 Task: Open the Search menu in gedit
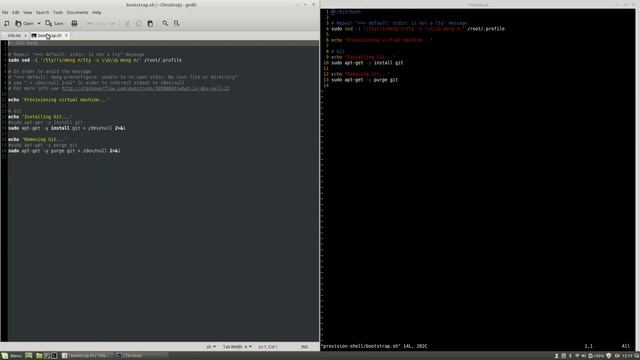(42, 12)
